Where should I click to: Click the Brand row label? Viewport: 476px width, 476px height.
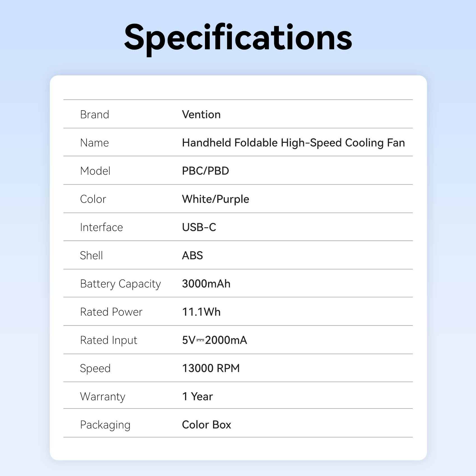coord(94,115)
